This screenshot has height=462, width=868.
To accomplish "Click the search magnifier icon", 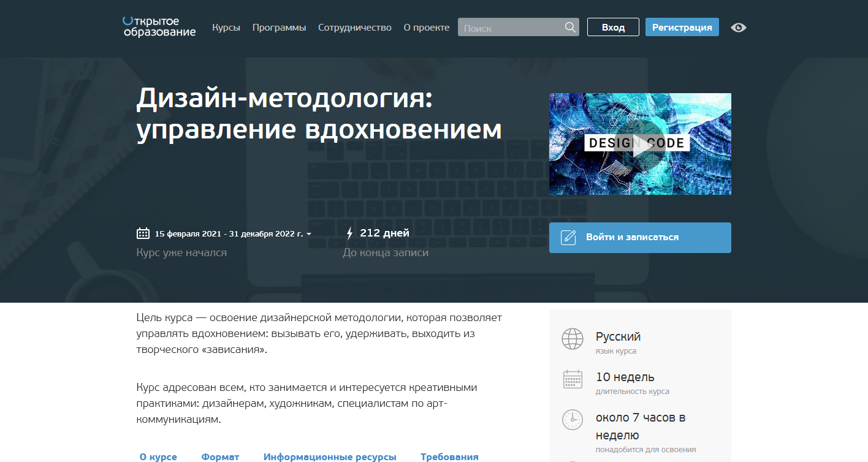I will 569,26.
